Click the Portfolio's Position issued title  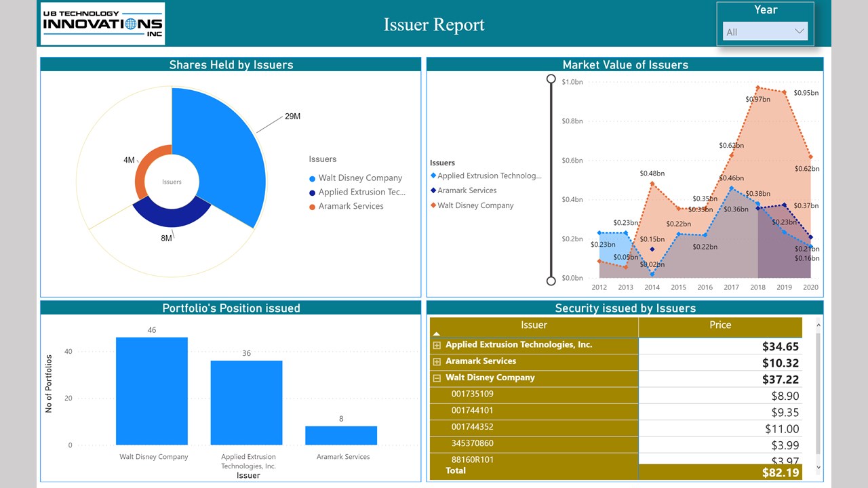click(231, 308)
